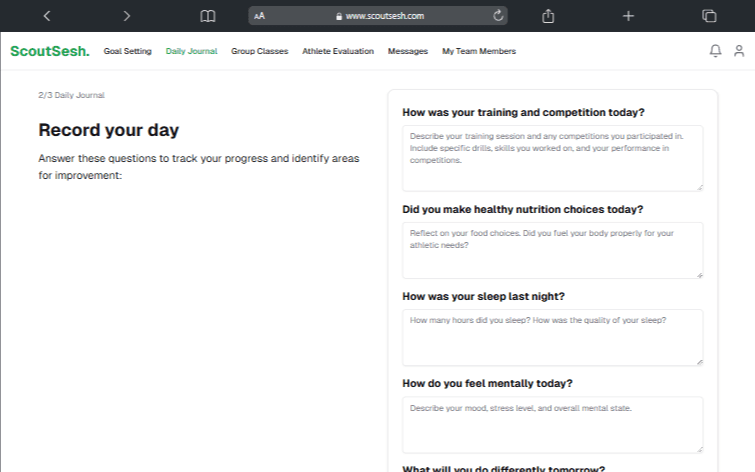Navigate to Group Classes
Viewport: 755px width, 472px height.
[x=259, y=51]
